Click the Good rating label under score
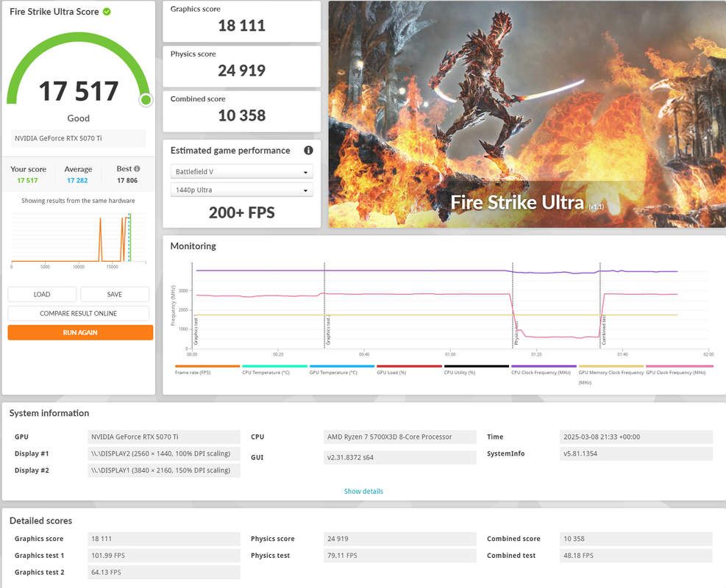This screenshot has height=588, width=726. 78,118
